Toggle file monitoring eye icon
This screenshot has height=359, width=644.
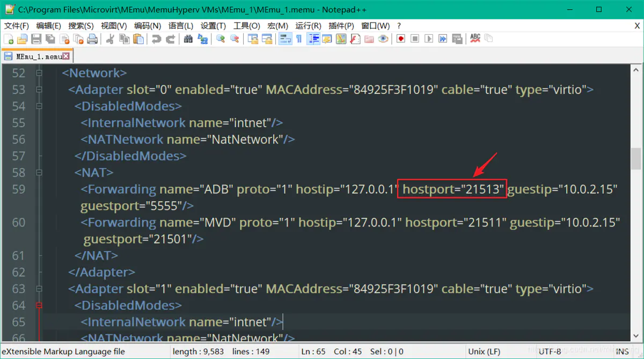pos(383,39)
